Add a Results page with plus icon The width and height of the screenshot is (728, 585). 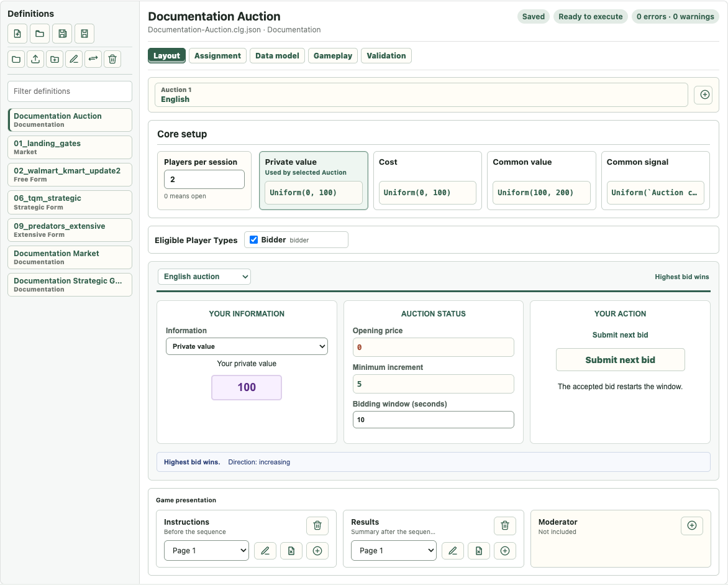coord(505,551)
